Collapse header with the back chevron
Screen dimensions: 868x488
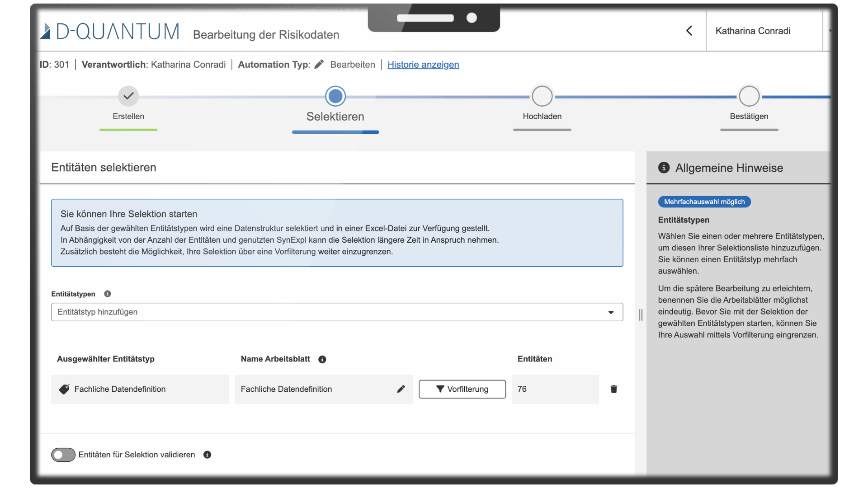coord(689,31)
